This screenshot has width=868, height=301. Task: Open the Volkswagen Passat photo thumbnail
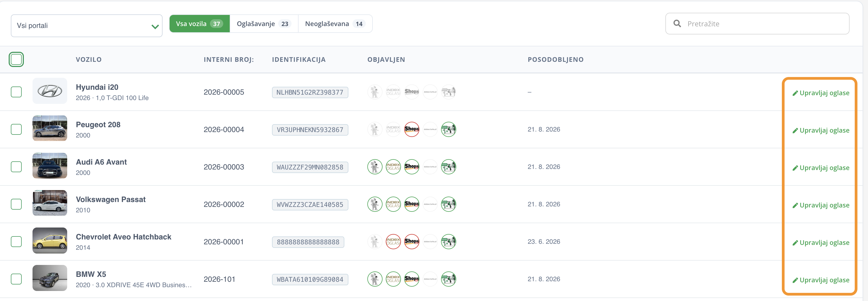point(50,203)
